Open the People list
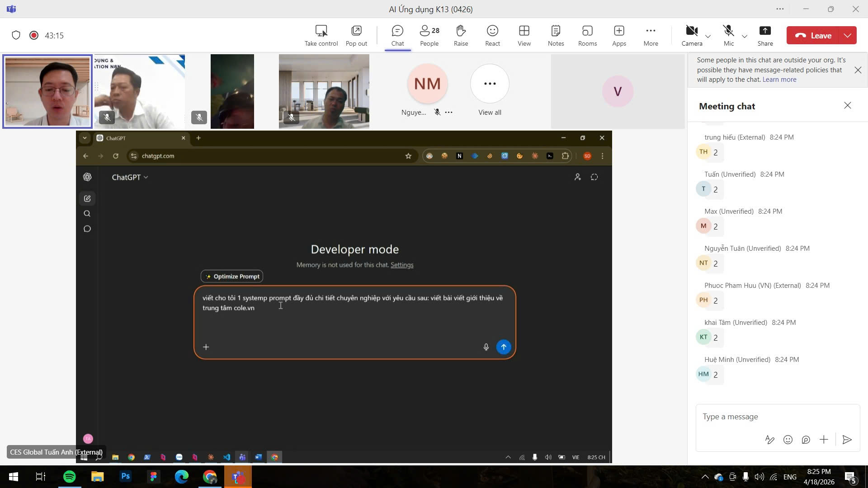Screen dimensions: 868x488 coord(429,35)
